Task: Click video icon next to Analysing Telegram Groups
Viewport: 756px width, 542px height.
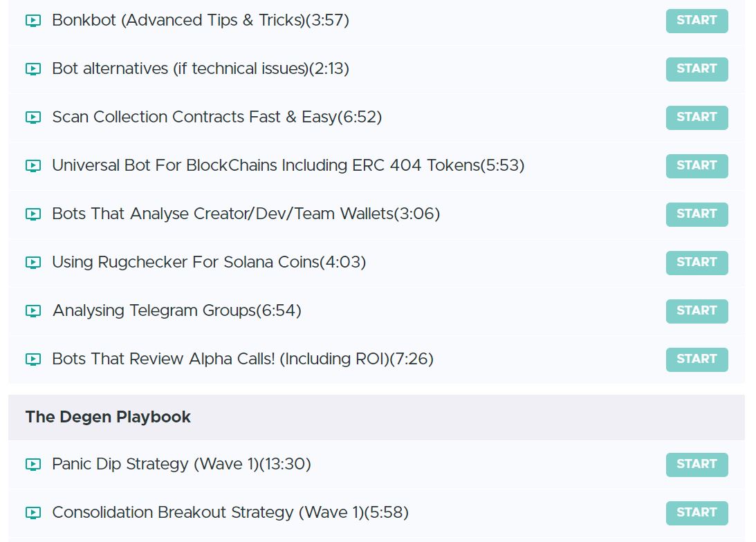Action: tap(33, 311)
